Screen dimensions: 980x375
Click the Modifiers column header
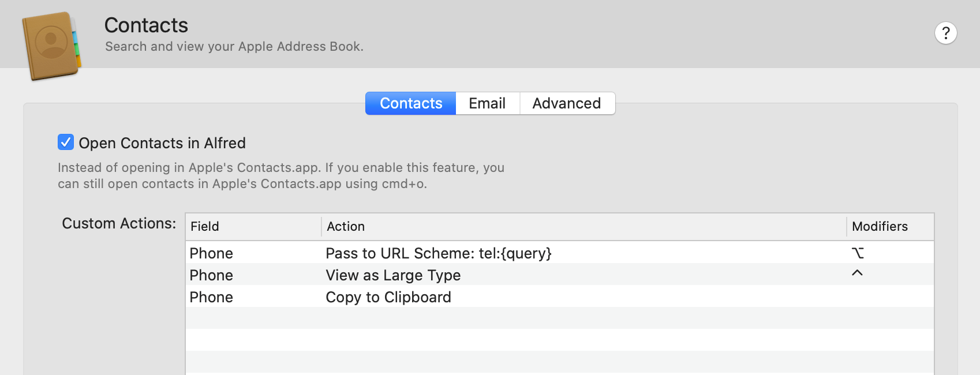[880, 226]
